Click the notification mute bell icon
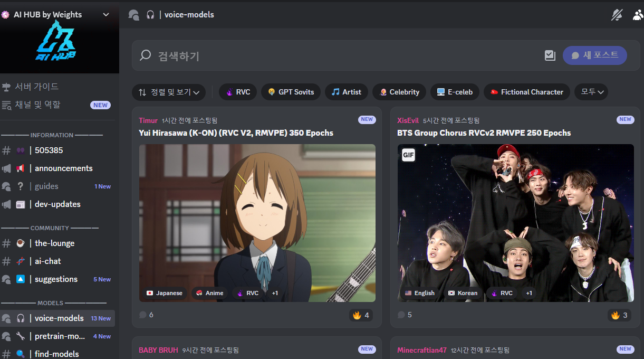Screen dimensions: 644x359 tap(617, 15)
